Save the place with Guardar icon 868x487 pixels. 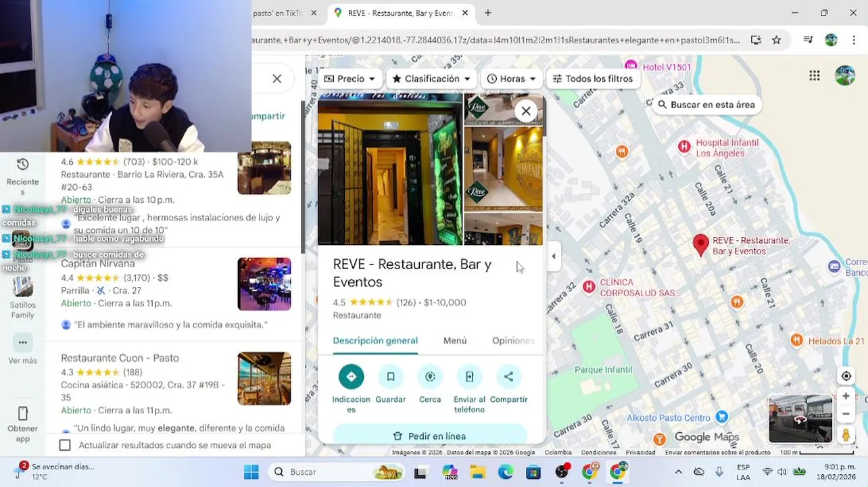point(391,377)
